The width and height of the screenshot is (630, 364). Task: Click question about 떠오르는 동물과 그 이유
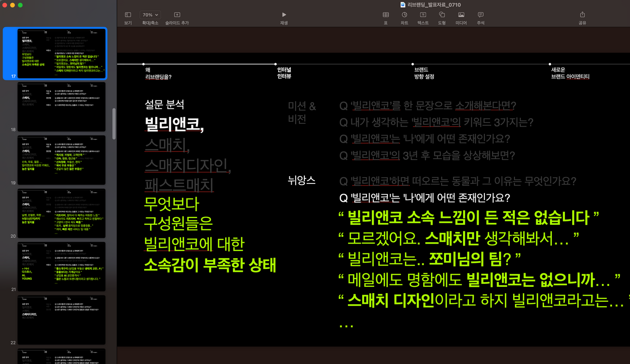[x=458, y=182]
